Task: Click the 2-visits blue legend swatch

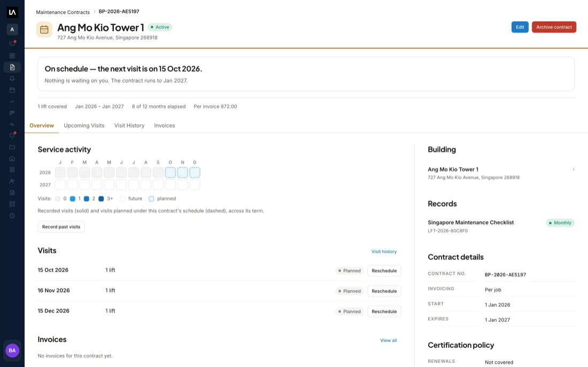Action: coord(87,199)
